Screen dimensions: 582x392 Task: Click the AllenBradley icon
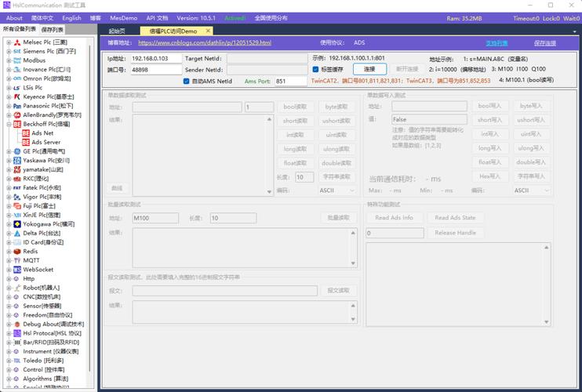point(17,115)
